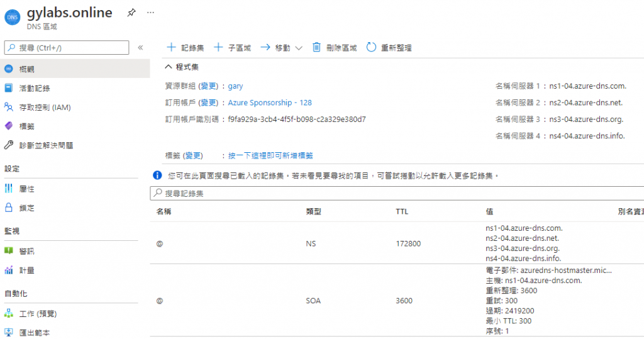Image resolution: width=644 pixels, height=339 pixels.
Task: Focus the 搜尋記錄集 search field
Action: (397, 193)
